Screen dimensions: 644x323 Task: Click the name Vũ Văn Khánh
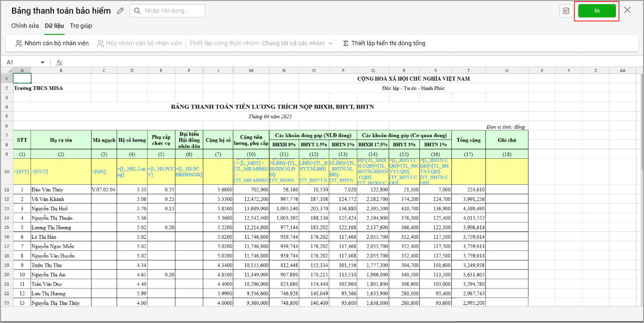click(x=48, y=199)
